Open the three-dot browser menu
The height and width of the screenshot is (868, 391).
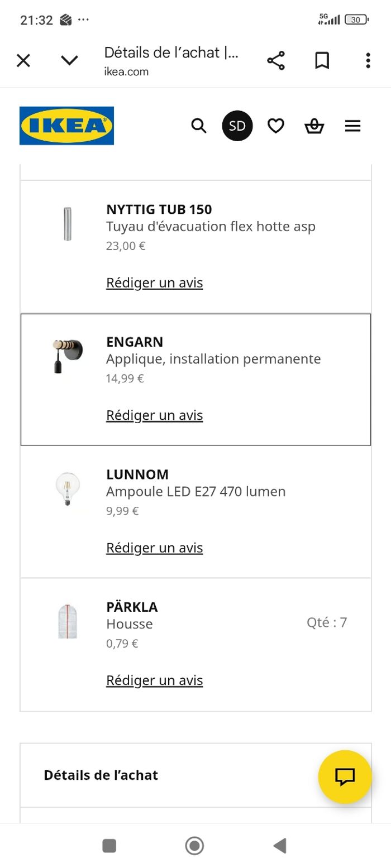pos(368,60)
